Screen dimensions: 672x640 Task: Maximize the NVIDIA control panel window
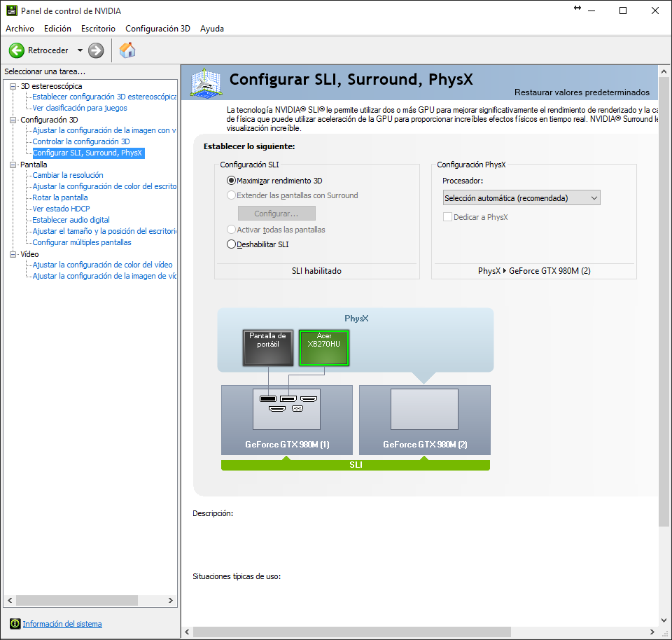pos(623,11)
